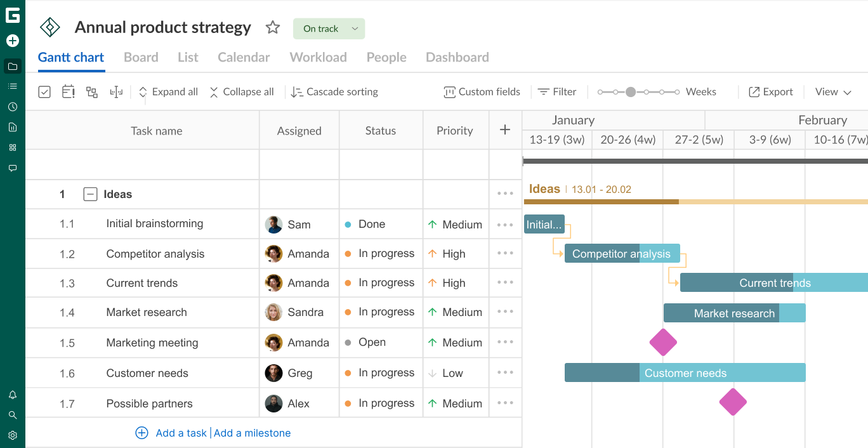
Task: Open the projects folder icon in sidebar
Action: point(12,66)
